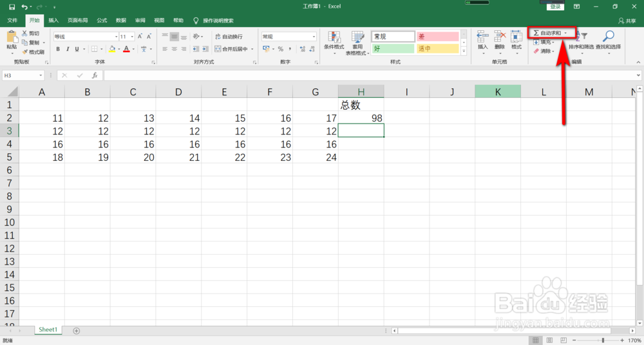
Task: Click the Insert Function fx icon
Action: (x=95, y=75)
